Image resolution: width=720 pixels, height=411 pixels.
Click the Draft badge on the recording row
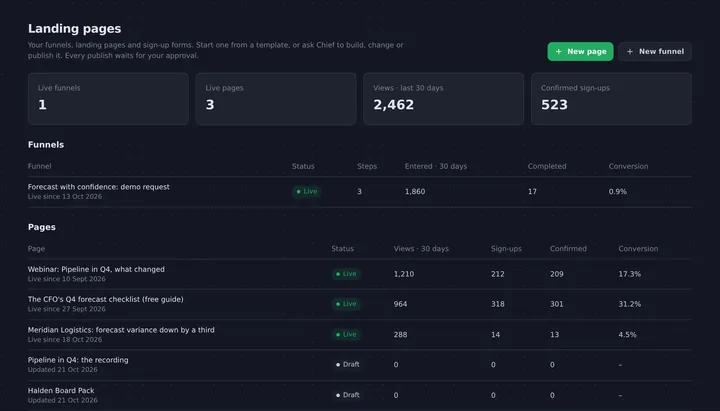point(348,365)
